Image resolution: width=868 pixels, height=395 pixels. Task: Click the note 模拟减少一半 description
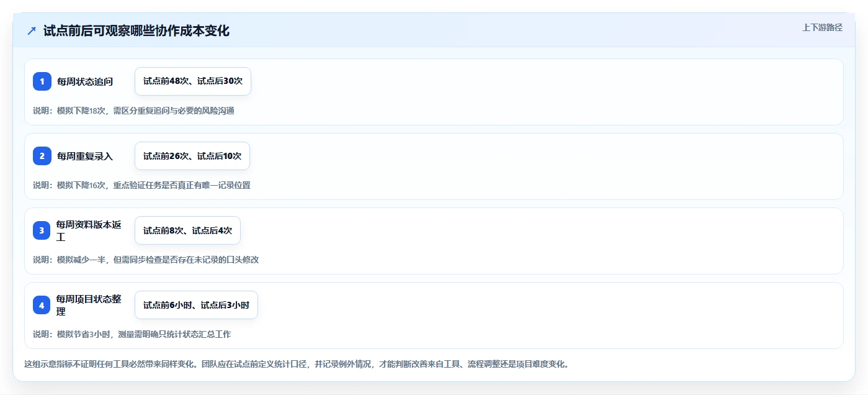coord(146,260)
